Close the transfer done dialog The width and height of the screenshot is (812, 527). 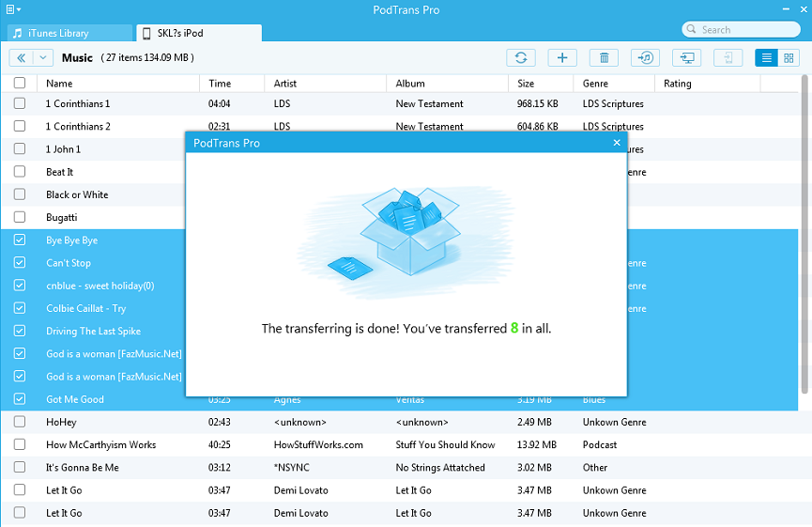617,143
